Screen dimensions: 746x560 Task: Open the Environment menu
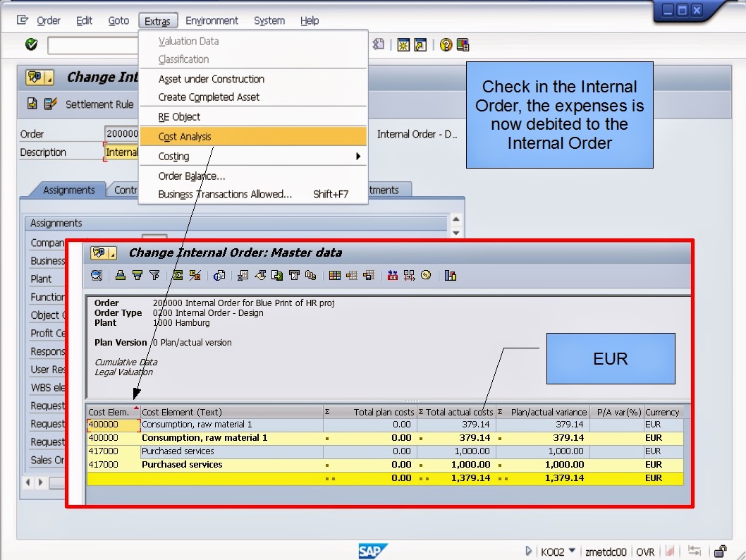(212, 20)
